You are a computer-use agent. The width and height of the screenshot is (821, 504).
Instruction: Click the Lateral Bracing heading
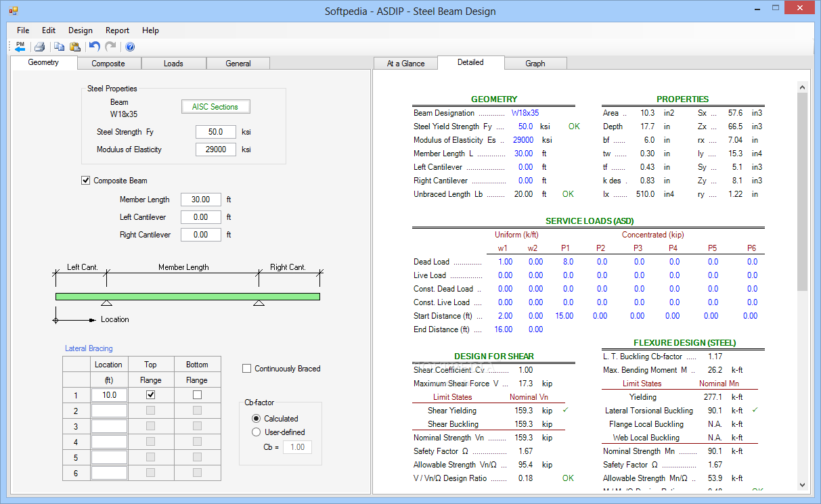click(89, 348)
